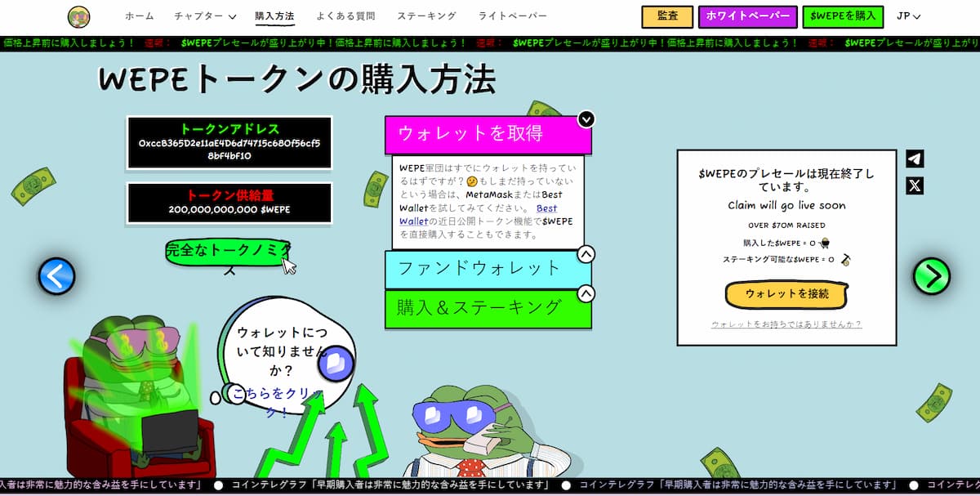The image size is (980, 496).
Task: Open the よくある質問 menu item
Action: [x=345, y=16]
